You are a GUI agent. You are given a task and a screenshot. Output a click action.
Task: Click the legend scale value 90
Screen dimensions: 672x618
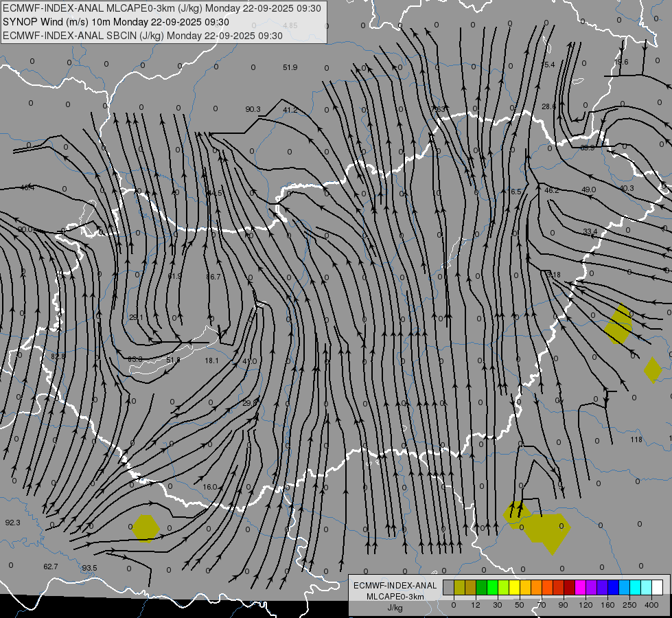563,605
